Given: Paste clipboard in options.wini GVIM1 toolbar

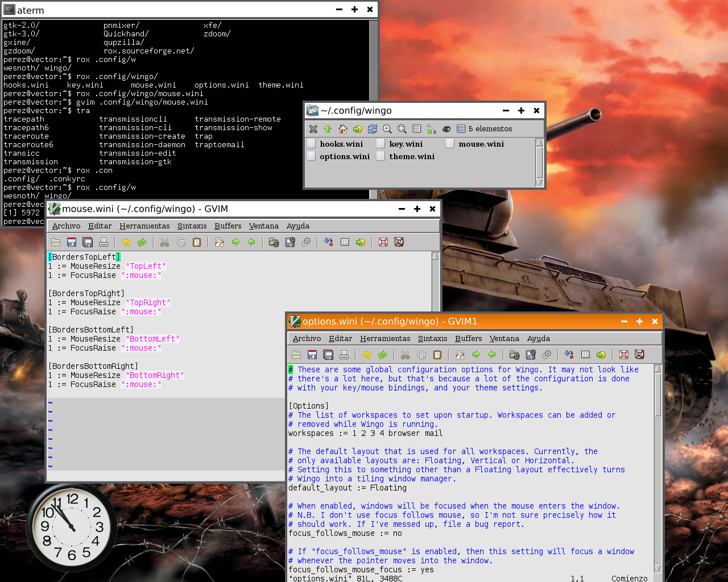Looking at the screenshot, I should pyautogui.click(x=437, y=355).
